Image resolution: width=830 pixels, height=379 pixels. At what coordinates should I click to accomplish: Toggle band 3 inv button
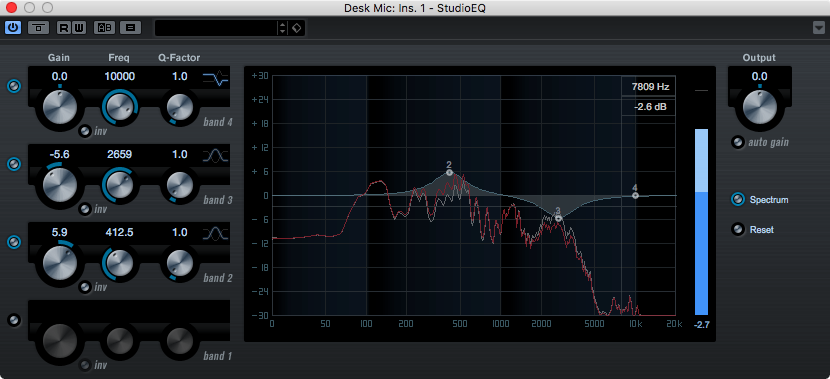click(x=84, y=209)
